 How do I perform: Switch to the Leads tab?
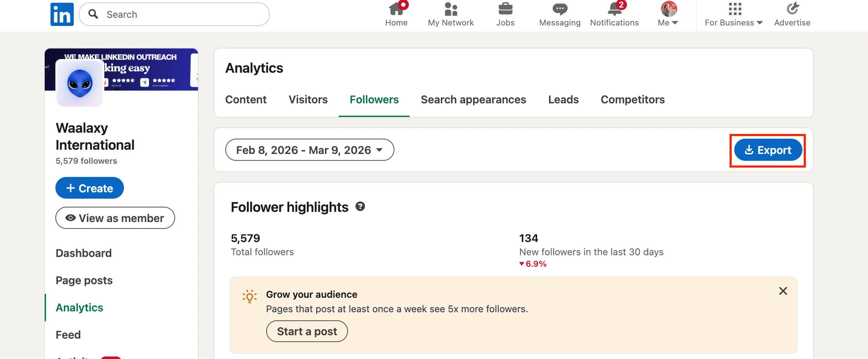563,100
